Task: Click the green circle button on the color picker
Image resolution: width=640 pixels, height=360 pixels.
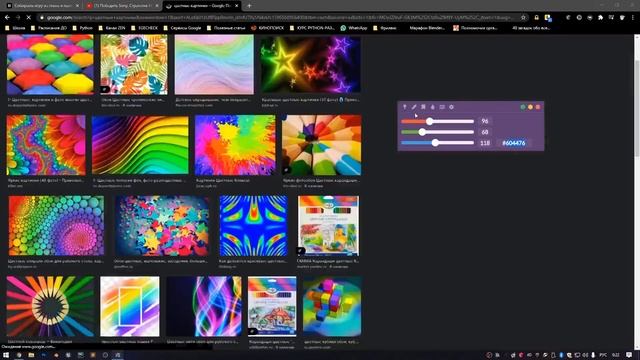Action: (x=523, y=107)
